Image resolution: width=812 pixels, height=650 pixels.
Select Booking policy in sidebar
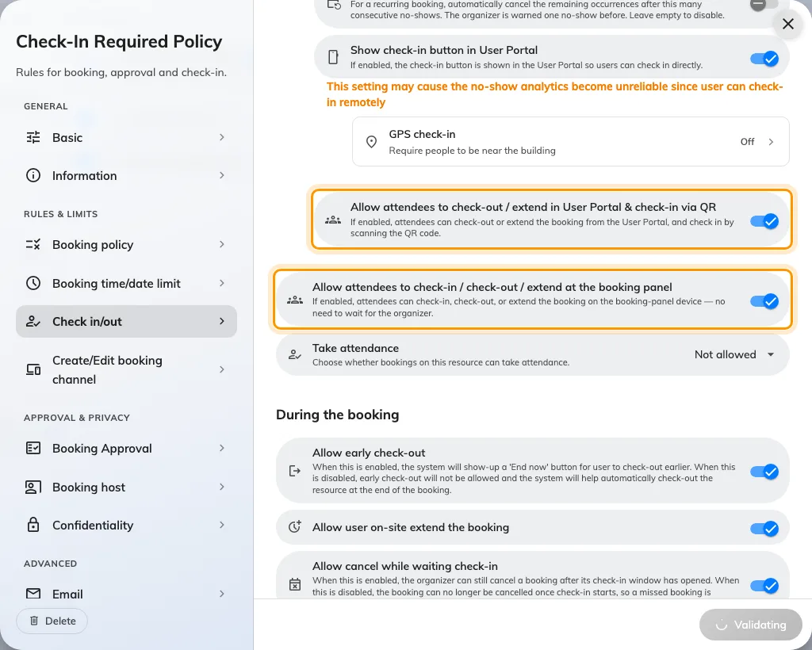(x=126, y=244)
